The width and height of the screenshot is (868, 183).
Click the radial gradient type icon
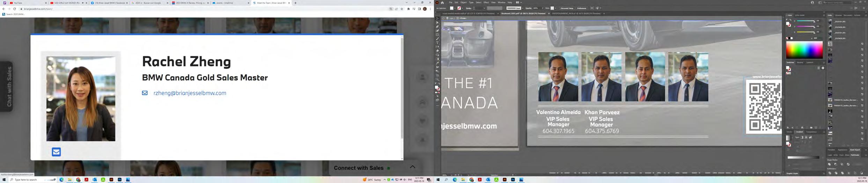click(806, 137)
